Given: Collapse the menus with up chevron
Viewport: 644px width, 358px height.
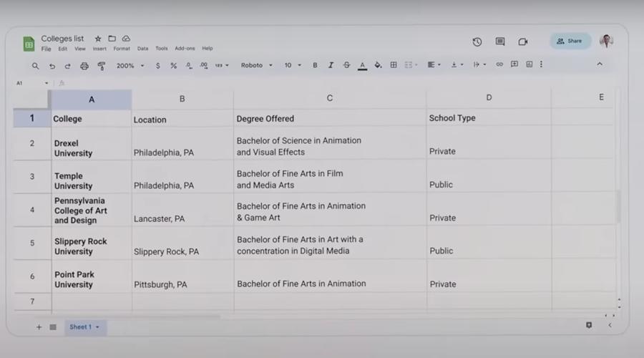Looking at the screenshot, I should (600, 64).
